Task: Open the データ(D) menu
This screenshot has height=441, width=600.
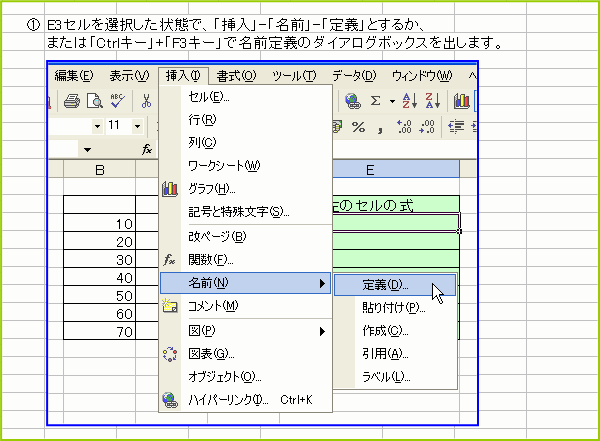Action: (354, 76)
